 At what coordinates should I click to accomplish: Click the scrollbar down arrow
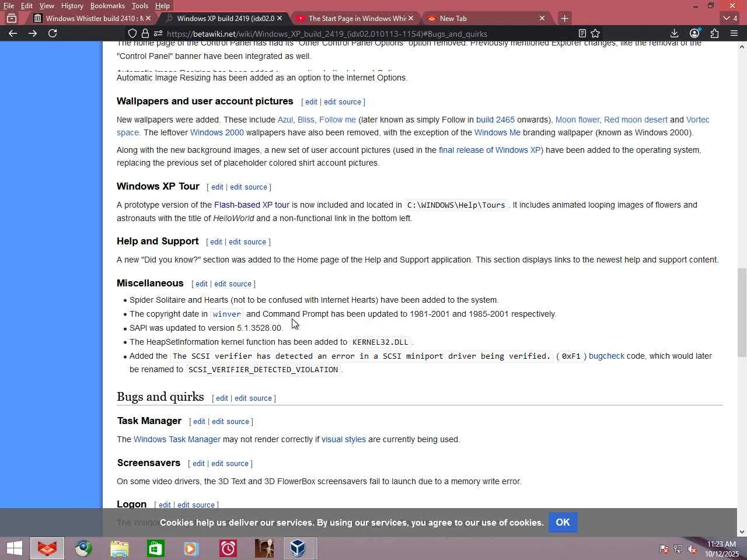[742, 531]
